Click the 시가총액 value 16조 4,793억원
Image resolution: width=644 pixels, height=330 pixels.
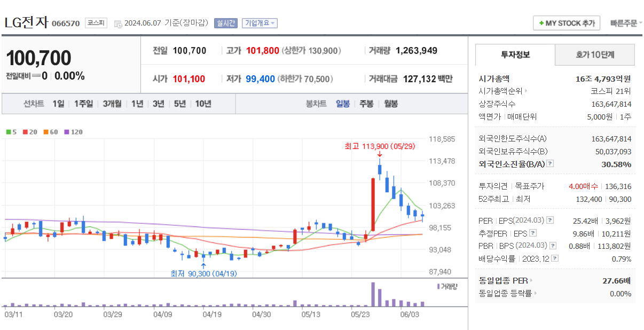pyautogui.click(x=603, y=79)
